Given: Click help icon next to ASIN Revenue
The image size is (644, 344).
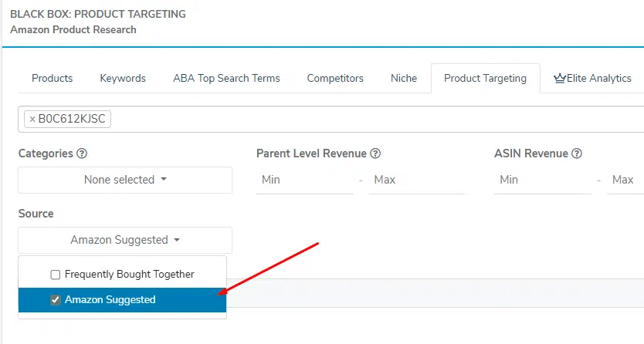Looking at the screenshot, I should (x=577, y=153).
